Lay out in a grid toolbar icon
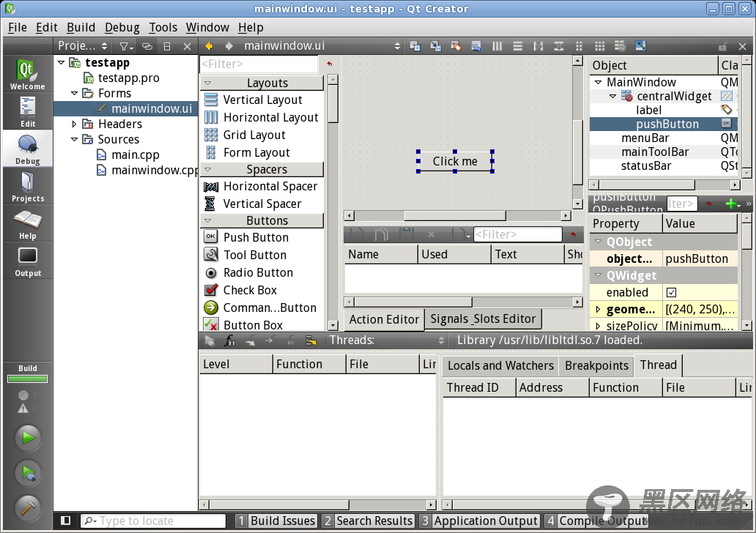The width and height of the screenshot is (756, 533). coord(600,46)
